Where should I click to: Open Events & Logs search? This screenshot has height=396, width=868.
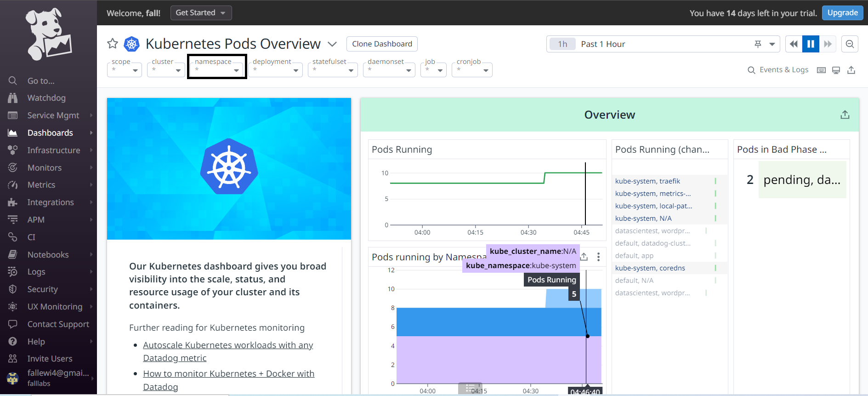[x=778, y=70]
